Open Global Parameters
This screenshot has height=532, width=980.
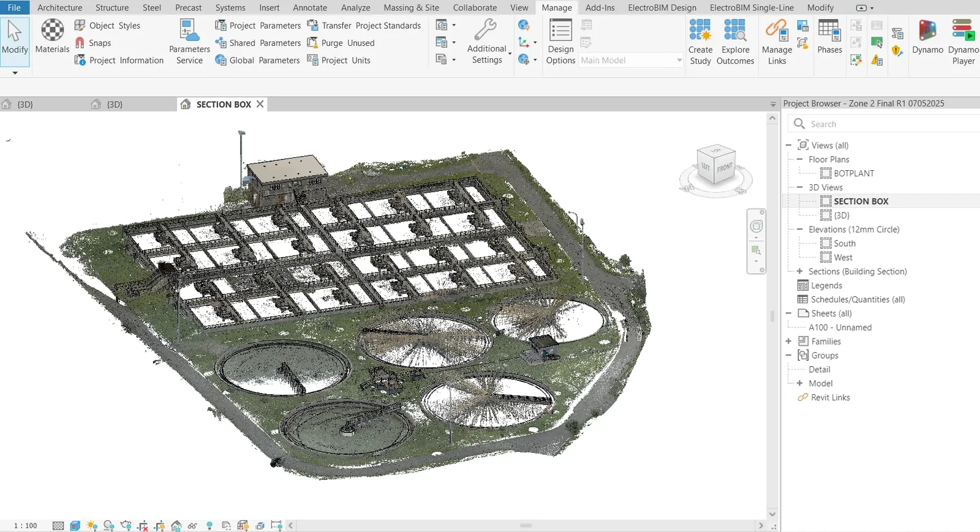[x=257, y=60]
